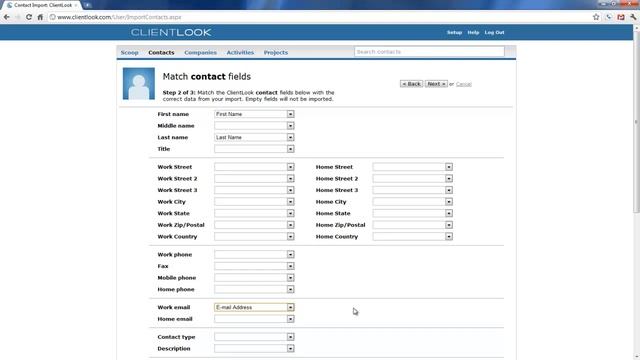Open the Home Street 2 dropdown
The image size is (640, 360).
click(x=412, y=178)
